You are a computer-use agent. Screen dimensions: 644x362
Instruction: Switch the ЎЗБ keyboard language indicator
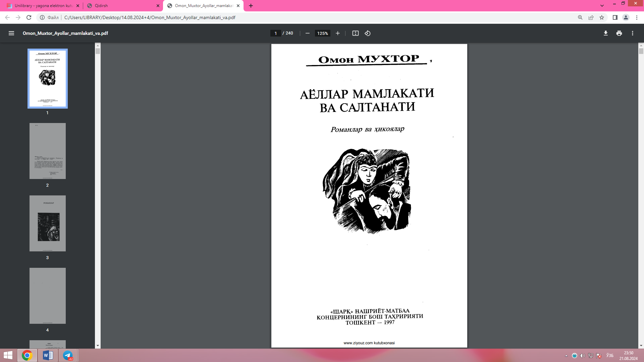tap(610, 356)
